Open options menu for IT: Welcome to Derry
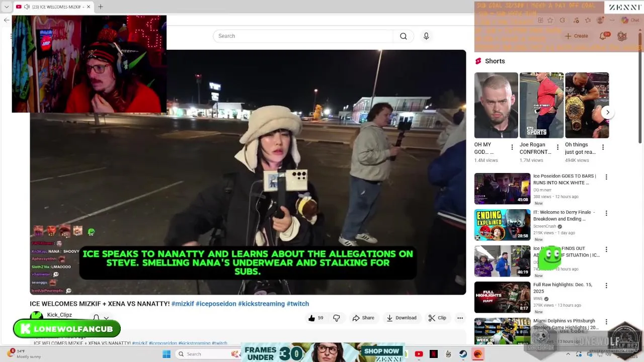This screenshot has width=644, height=362. click(606, 213)
